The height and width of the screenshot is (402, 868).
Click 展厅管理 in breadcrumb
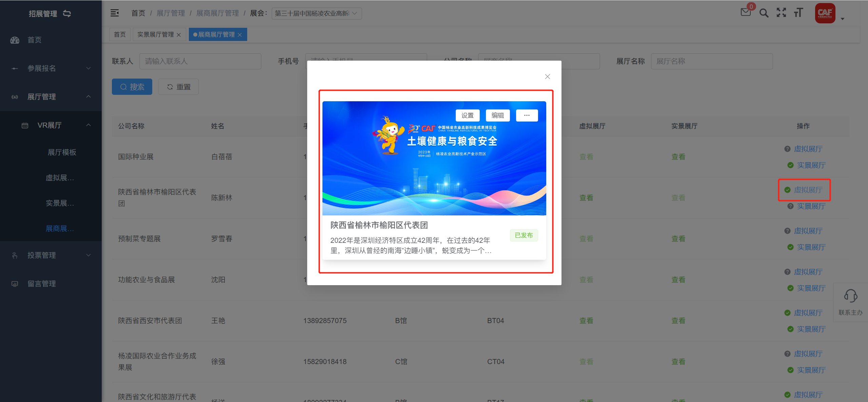(x=171, y=13)
